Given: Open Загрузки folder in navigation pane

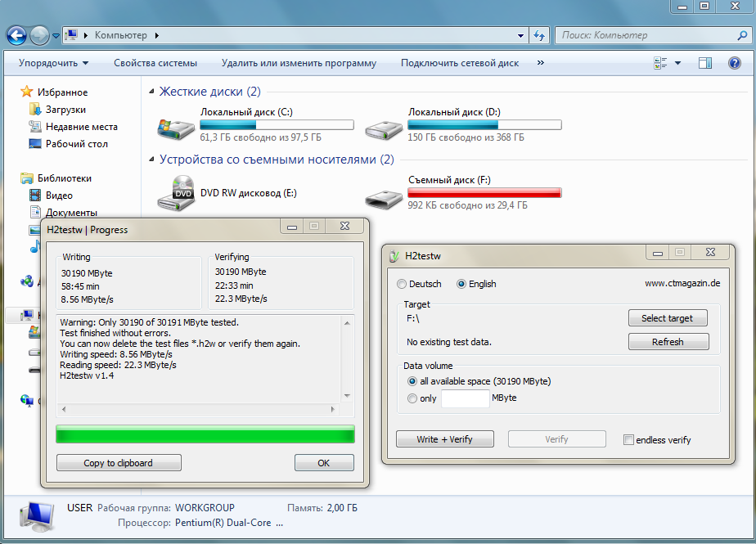Looking at the screenshot, I should (x=65, y=110).
